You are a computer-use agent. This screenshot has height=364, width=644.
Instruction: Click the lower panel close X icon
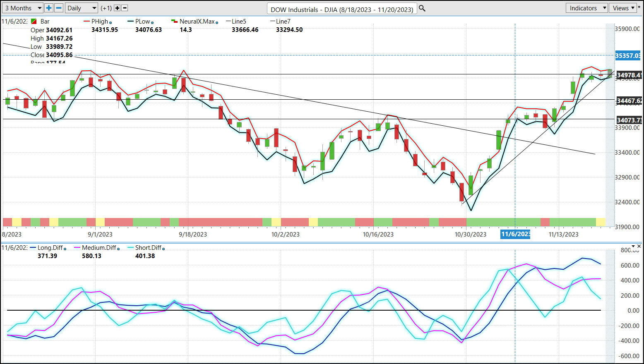pos(639,247)
